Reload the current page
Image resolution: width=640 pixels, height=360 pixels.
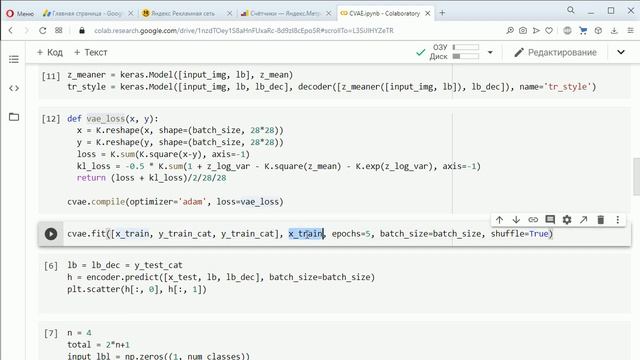coord(42,30)
